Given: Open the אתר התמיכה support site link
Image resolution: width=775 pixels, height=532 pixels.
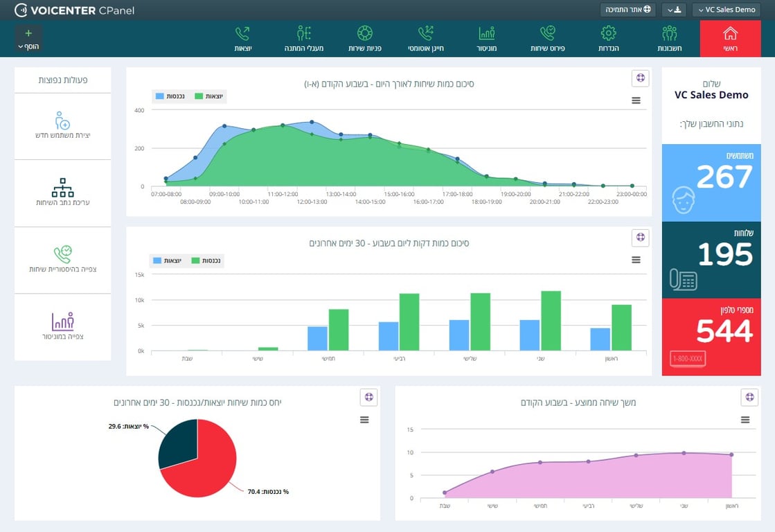Looking at the screenshot, I should click(x=628, y=10).
